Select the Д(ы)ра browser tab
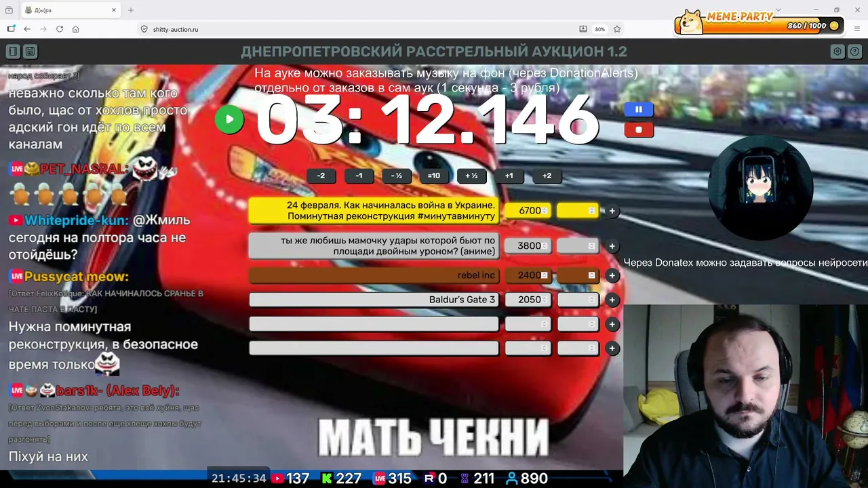 click(x=71, y=10)
